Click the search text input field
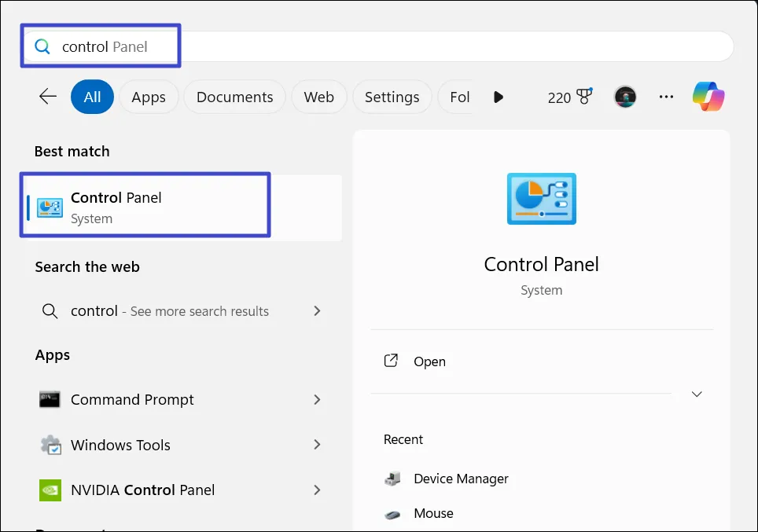The image size is (758, 532). click(393, 47)
